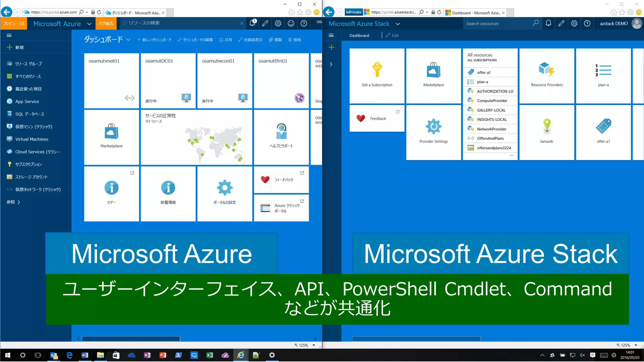
Task: Open help icon in Azure Stack header
Action: 587,23
